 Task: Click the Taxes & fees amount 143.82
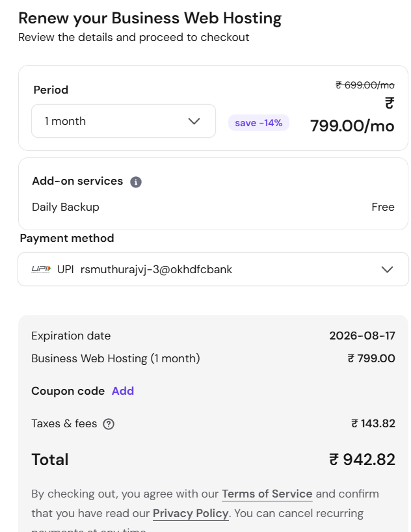[373, 423]
